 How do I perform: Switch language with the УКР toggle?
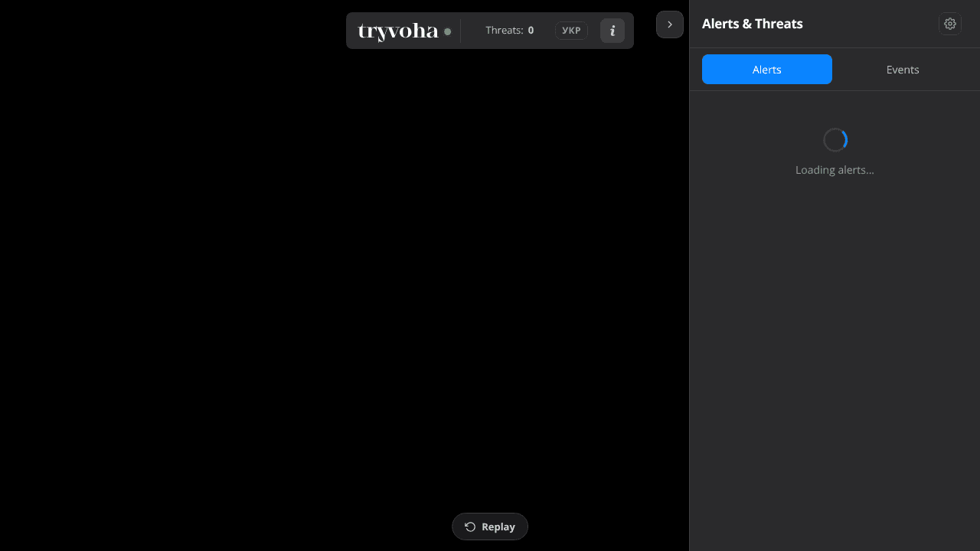(x=571, y=31)
